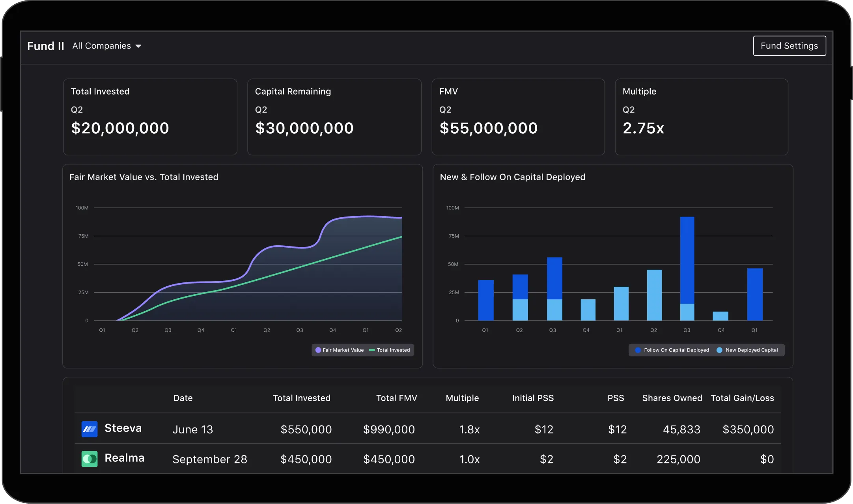
Task: Sort by Total FMV column header
Action: pyautogui.click(x=396, y=398)
